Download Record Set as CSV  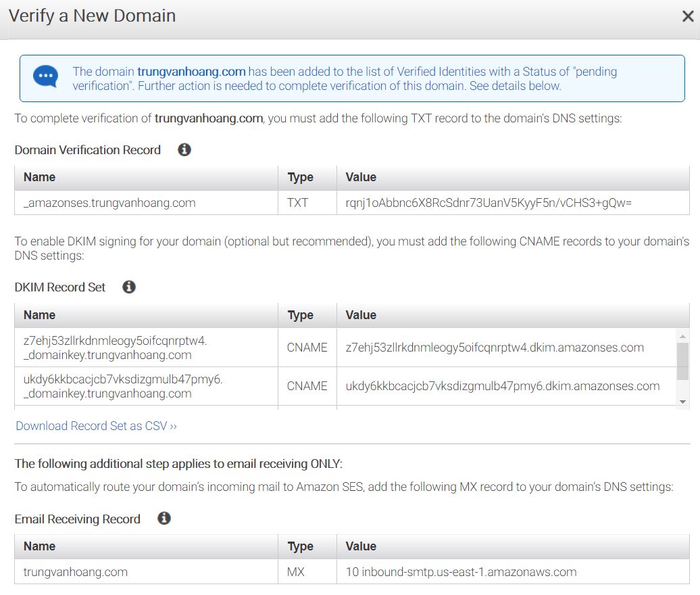coord(96,426)
